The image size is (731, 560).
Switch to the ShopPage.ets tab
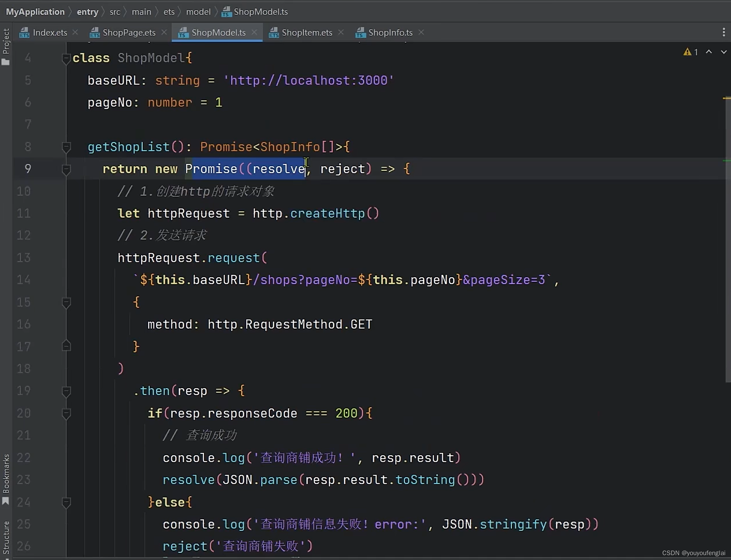(122, 33)
